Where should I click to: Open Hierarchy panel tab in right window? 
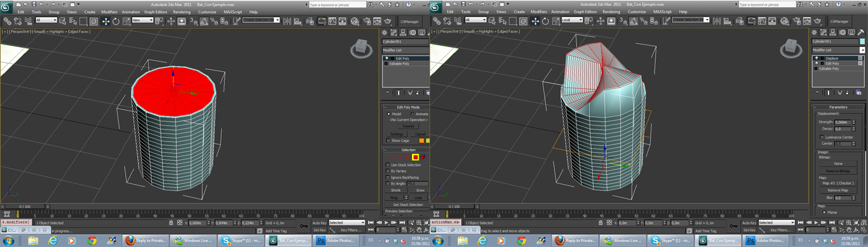point(833,32)
